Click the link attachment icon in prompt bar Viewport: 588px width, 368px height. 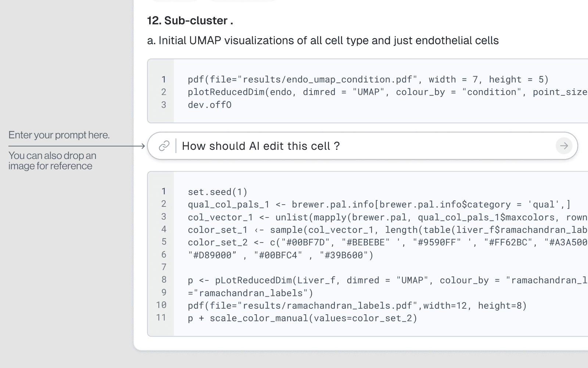coord(164,146)
